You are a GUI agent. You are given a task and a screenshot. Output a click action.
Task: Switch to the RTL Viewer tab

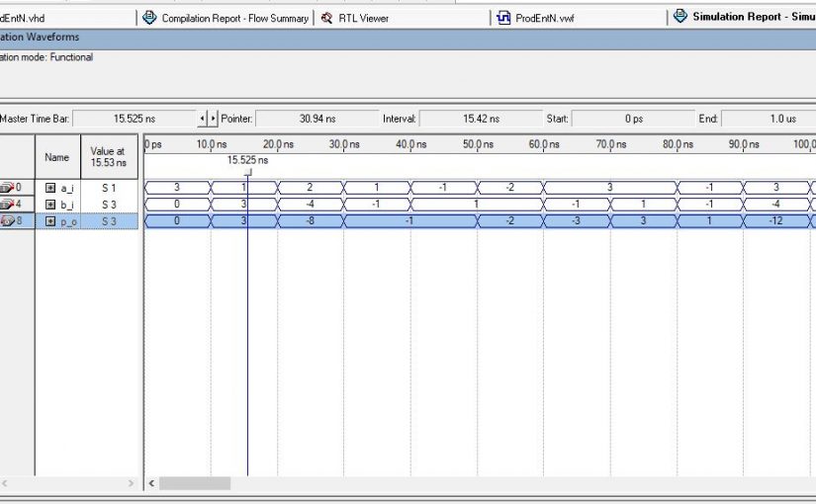(x=362, y=18)
